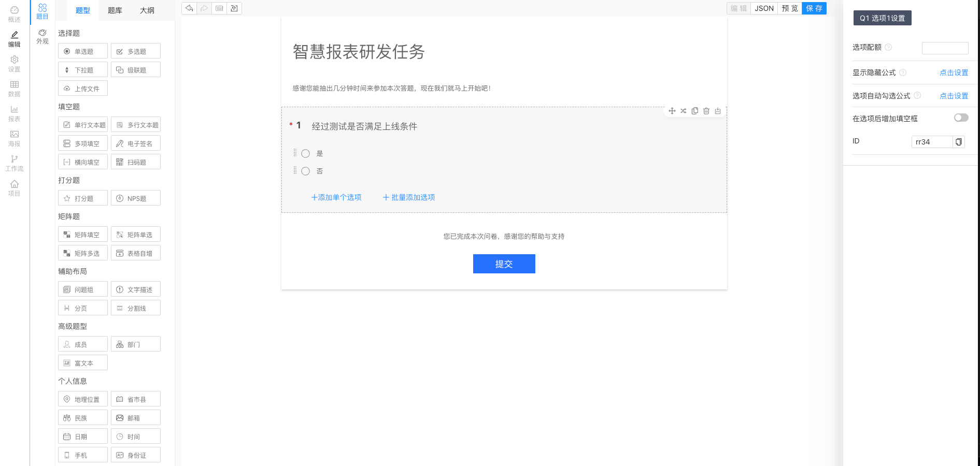The image size is (980, 466).
Task: Click the 选项配额 input field
Action: click(945, 48)
